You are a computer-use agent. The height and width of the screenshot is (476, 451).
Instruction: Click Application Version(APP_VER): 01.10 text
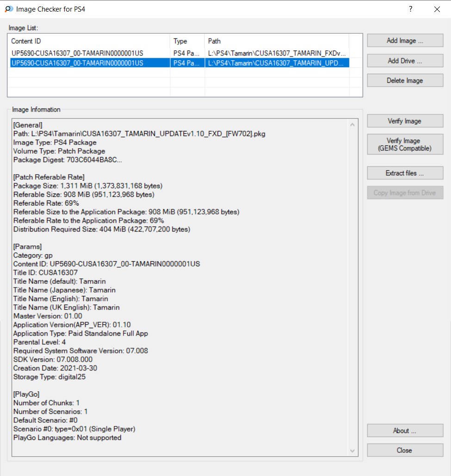[72, 325]
